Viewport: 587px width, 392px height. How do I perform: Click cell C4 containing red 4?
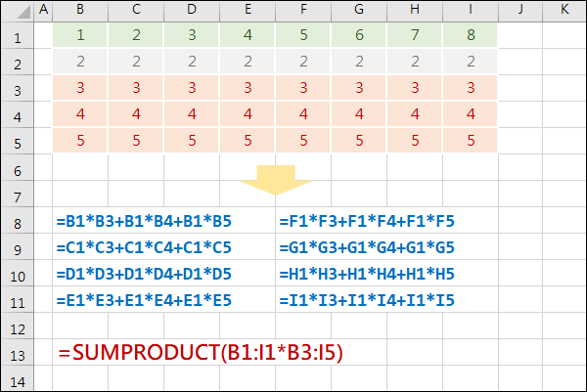(136, 114)
